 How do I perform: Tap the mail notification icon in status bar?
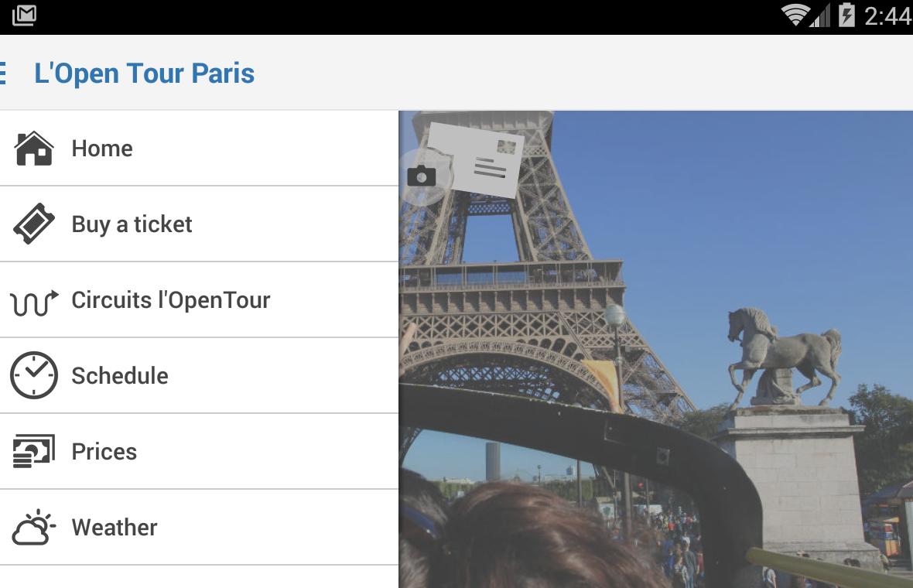tap(24, 15)
